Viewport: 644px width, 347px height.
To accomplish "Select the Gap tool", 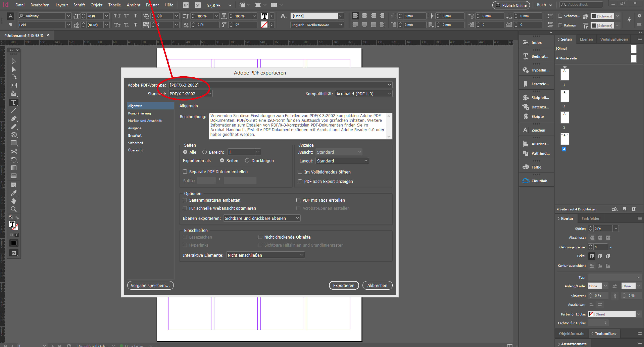I will pyautogui.click(x=14, y=85).
